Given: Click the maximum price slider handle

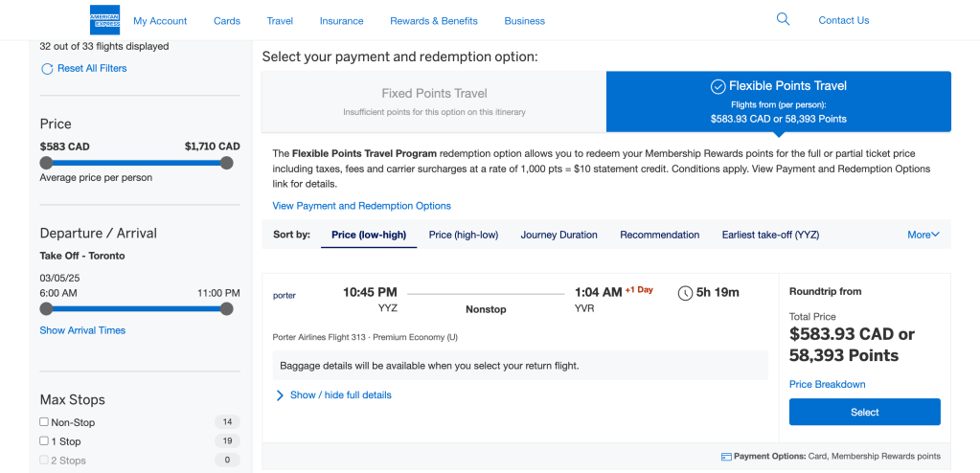Looking at the screenshot, I should pyautogui.click(x=226, y=163).
